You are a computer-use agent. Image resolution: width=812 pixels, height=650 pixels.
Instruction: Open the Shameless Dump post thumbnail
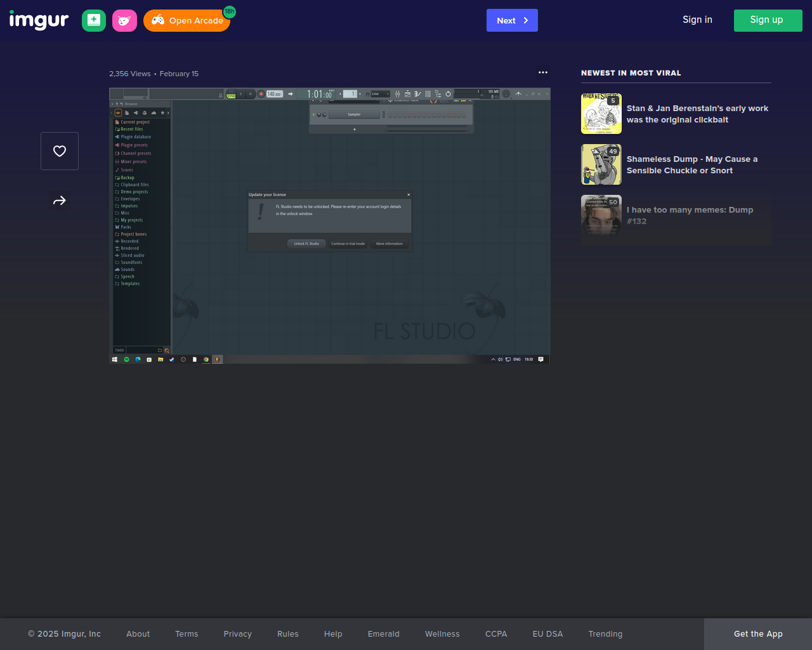click(601, 164)
